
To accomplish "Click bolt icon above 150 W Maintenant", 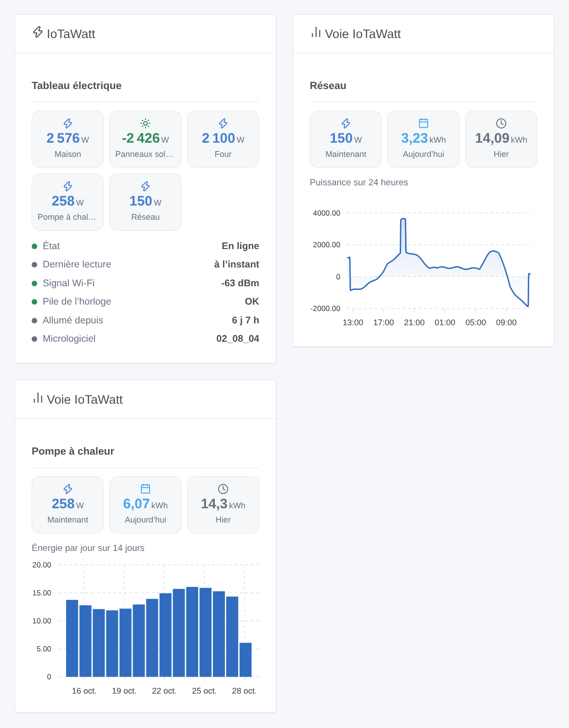I will pyautogui.click(x=346, y=123).
